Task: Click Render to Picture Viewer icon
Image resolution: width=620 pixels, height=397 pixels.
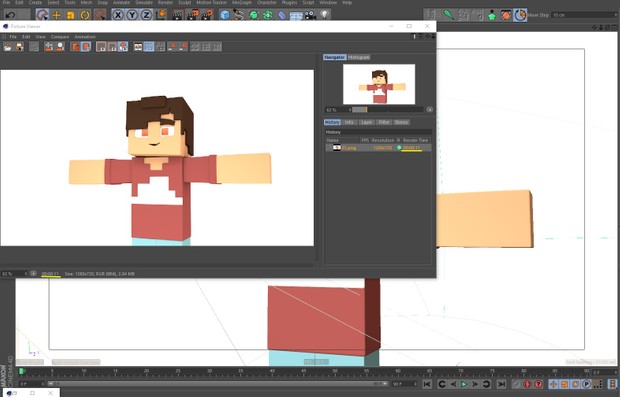Action: click(x=193, y=15)
